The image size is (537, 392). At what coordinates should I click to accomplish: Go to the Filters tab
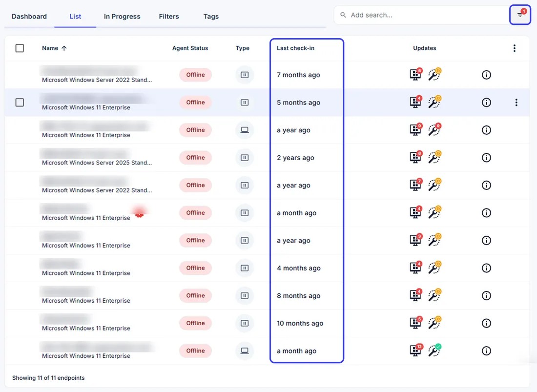[x=169, y=17]
